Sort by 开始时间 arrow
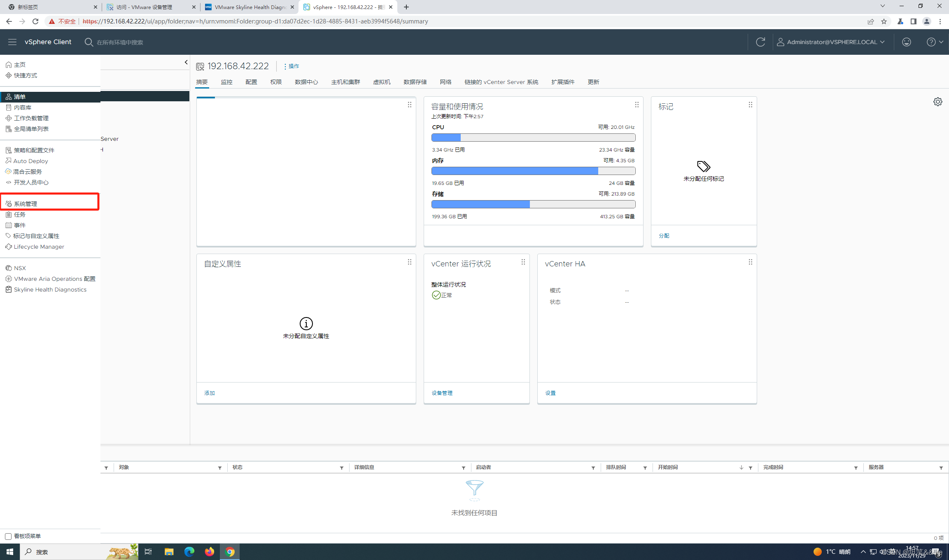949x560 pixels. click(x=741, y=467)
